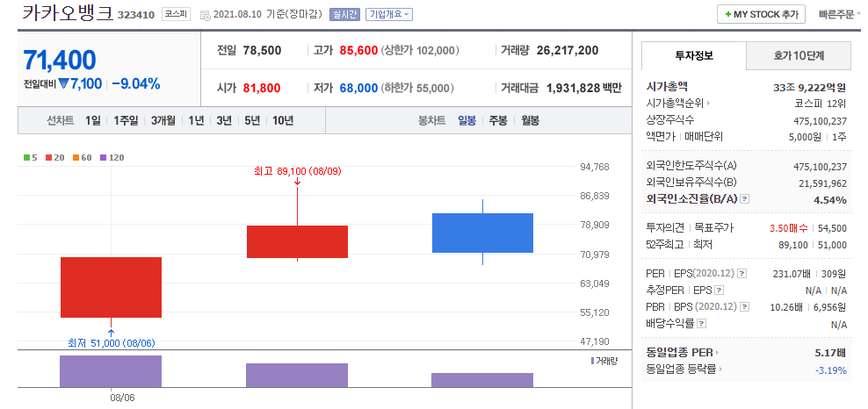868x409 pixels.
Task: Click the green 5-day moving average swatch
Action: tap(27, 157)
